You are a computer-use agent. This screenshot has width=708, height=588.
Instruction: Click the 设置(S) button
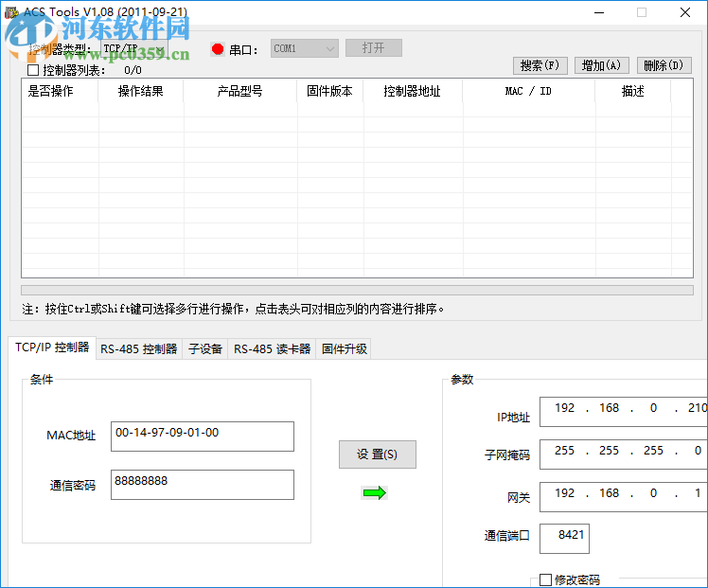[x=378, y=454]
